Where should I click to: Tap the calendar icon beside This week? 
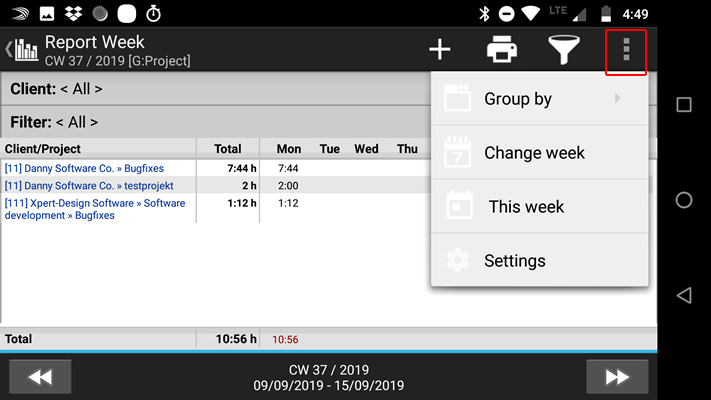click(x=459, y=205)
